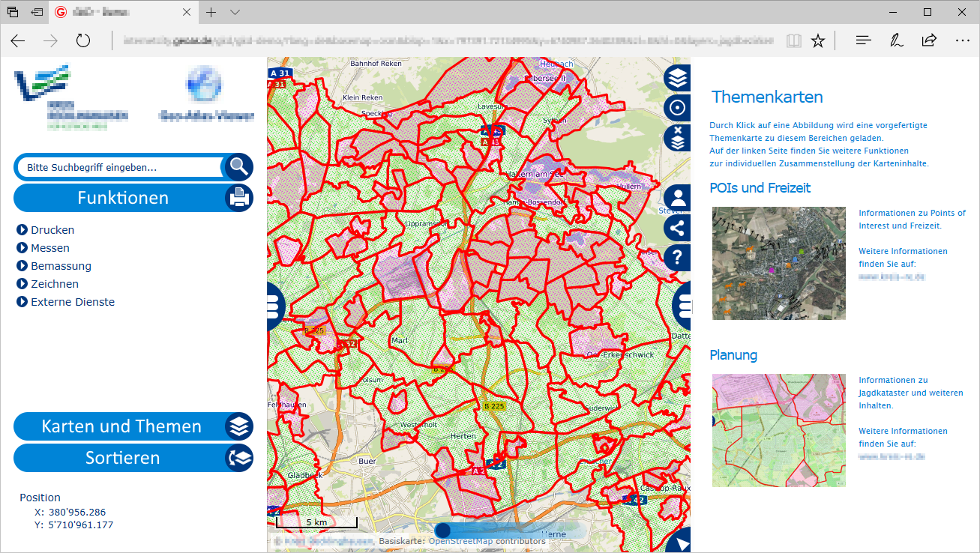The width and height of the screenshot is (980, 553).
Task: Open reading view book icon
Action: [794, 40]
